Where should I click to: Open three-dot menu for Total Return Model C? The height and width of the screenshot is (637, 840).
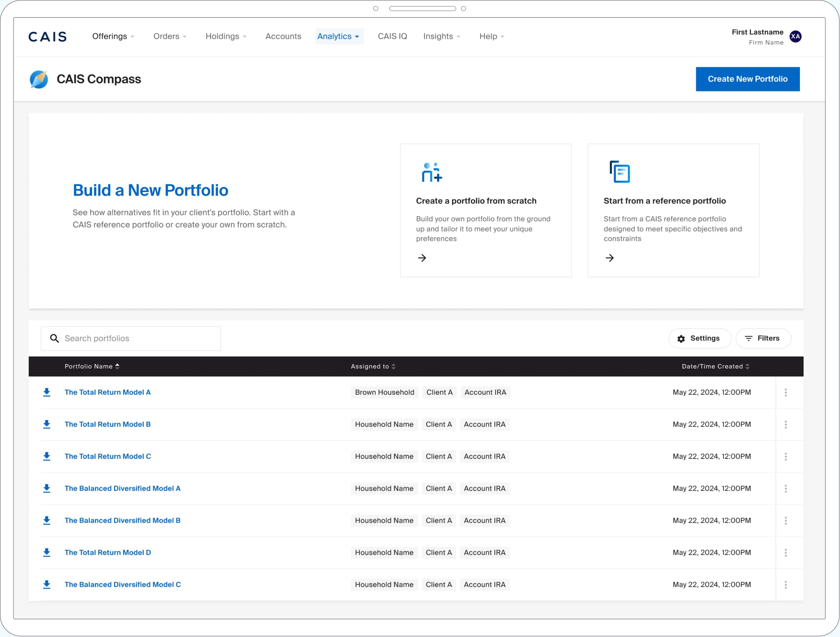[x=786, y=456]
